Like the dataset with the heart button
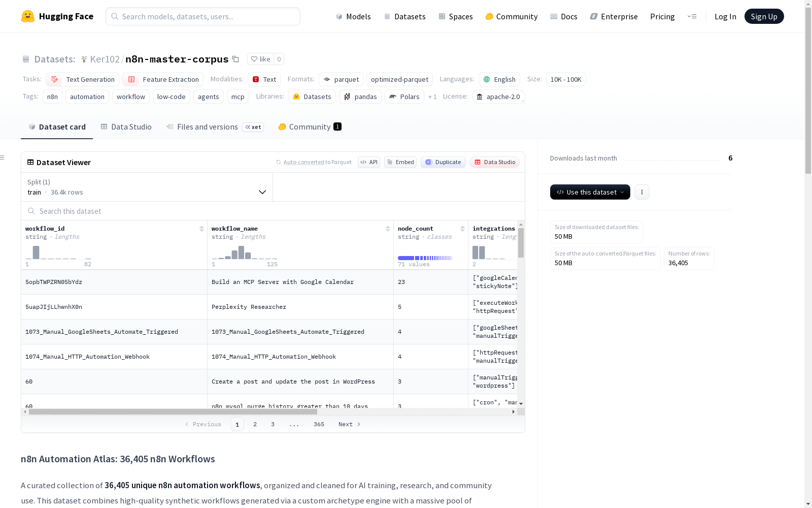812x508 pixels. click(260, 59)
